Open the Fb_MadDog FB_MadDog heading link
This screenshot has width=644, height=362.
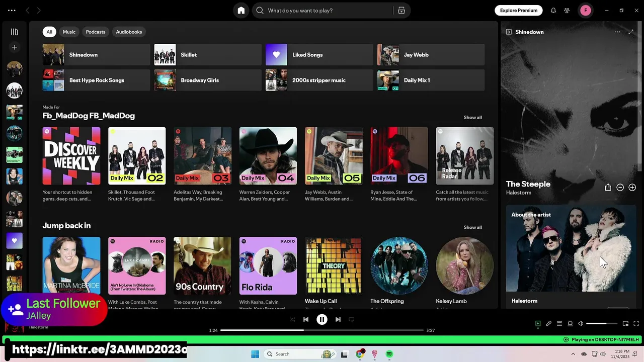pyautogui.click(x=89, y=116)
